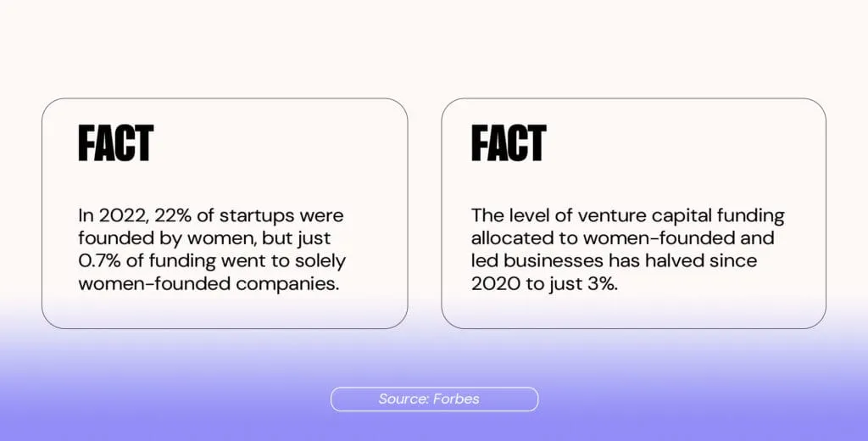The height and width of the screenshot is (441, 868).
Task: Click the line 'In 2022, 22% of startups were'
Action: click(211, 215)
